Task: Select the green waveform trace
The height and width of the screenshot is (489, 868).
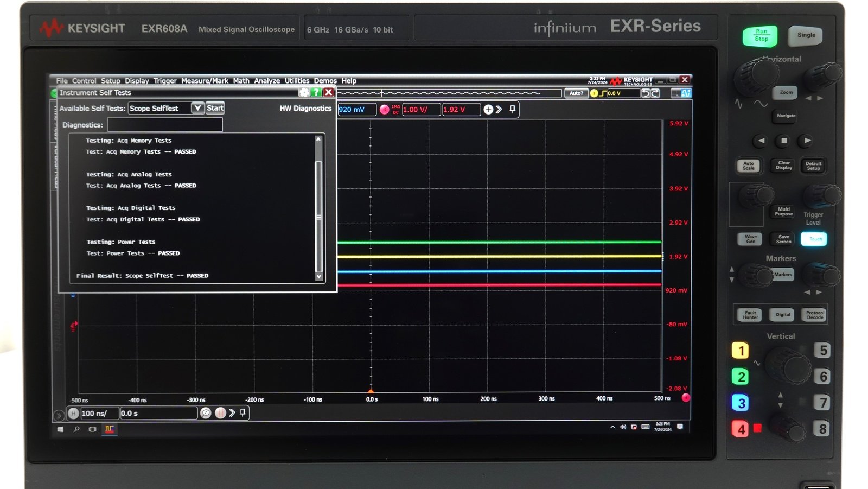Action: [499, 242]
